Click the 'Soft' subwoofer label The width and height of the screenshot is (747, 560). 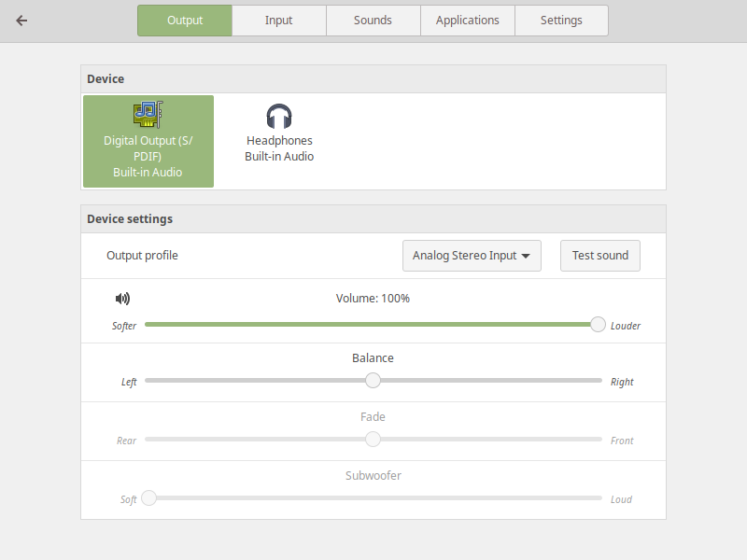tap(129, 500)
